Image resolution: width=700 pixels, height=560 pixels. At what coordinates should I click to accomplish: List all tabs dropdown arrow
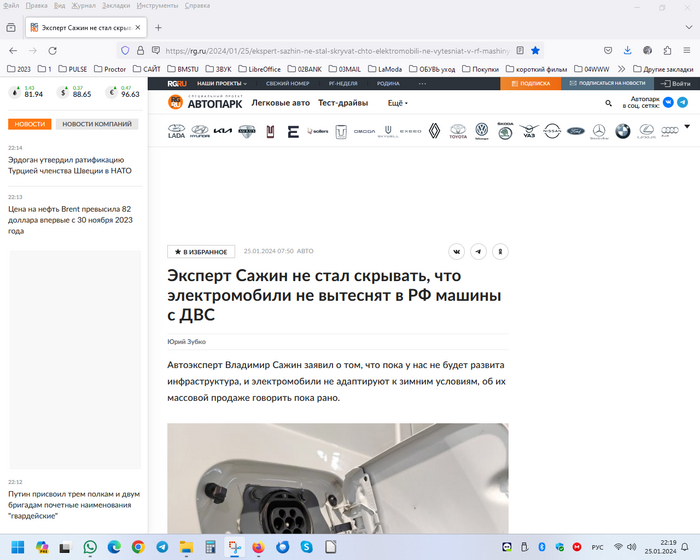pos(688,27)
